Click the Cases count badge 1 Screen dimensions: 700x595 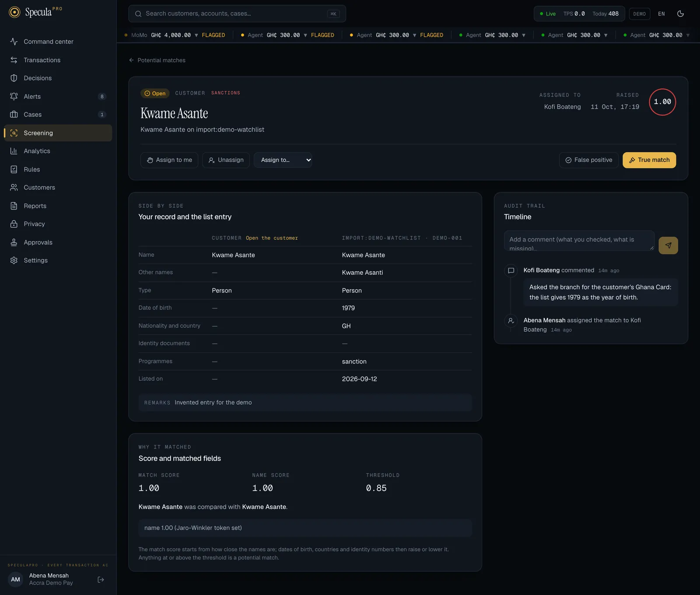click(102, 115)
